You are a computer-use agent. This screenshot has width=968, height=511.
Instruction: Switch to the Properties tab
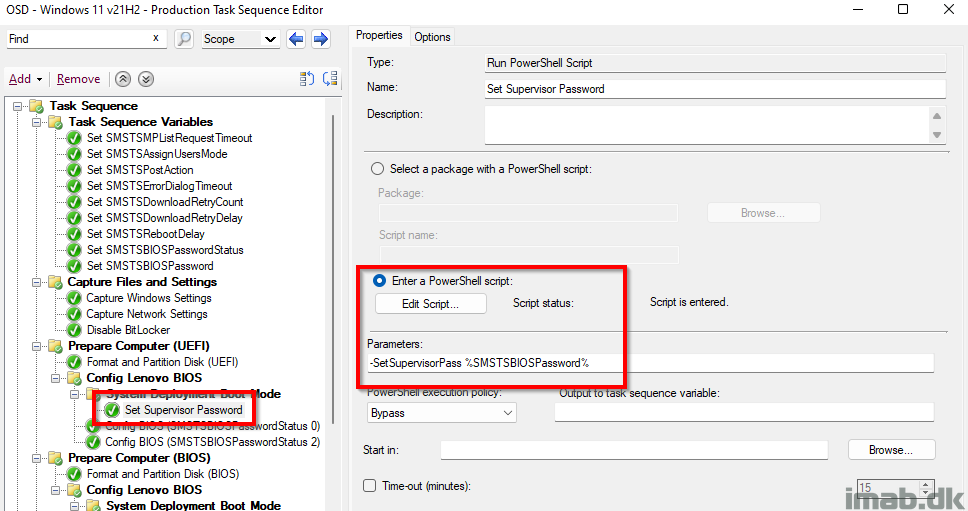pos(379,36)
